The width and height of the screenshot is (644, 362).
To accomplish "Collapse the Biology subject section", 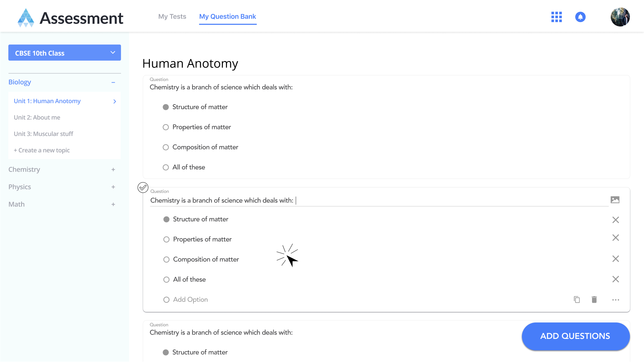I will tap(113, 82).
